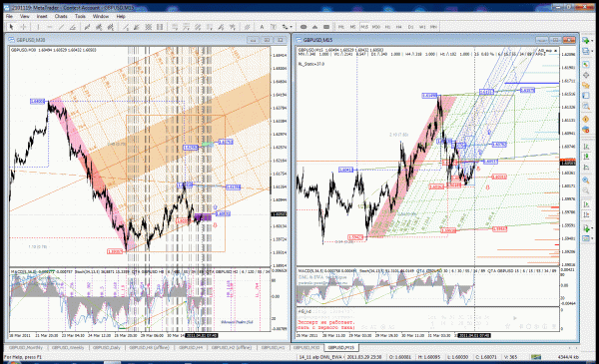Screen dimensions: 599x364
Task: Toggle chart auto scroll
Action: 586,204
